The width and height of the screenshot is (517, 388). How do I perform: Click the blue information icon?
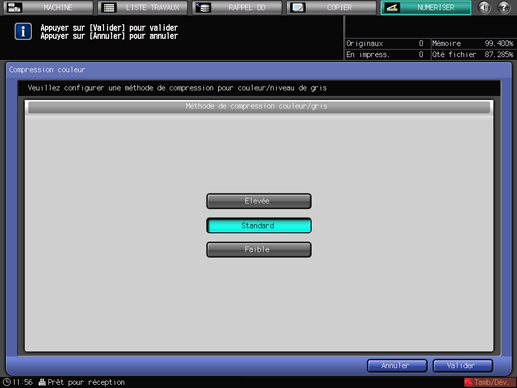coord(23,32)
